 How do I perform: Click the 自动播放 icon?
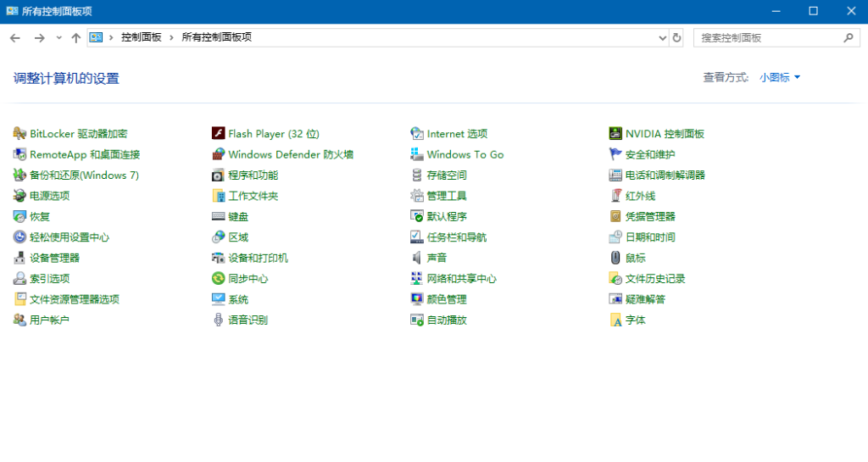tap(417, 320)
